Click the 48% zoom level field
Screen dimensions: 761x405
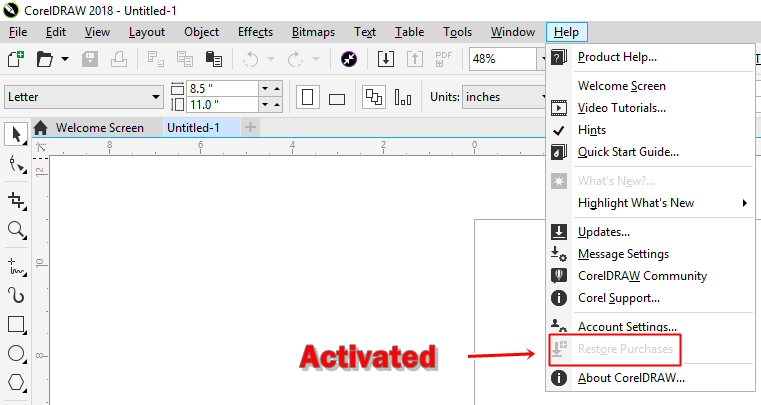503,59
